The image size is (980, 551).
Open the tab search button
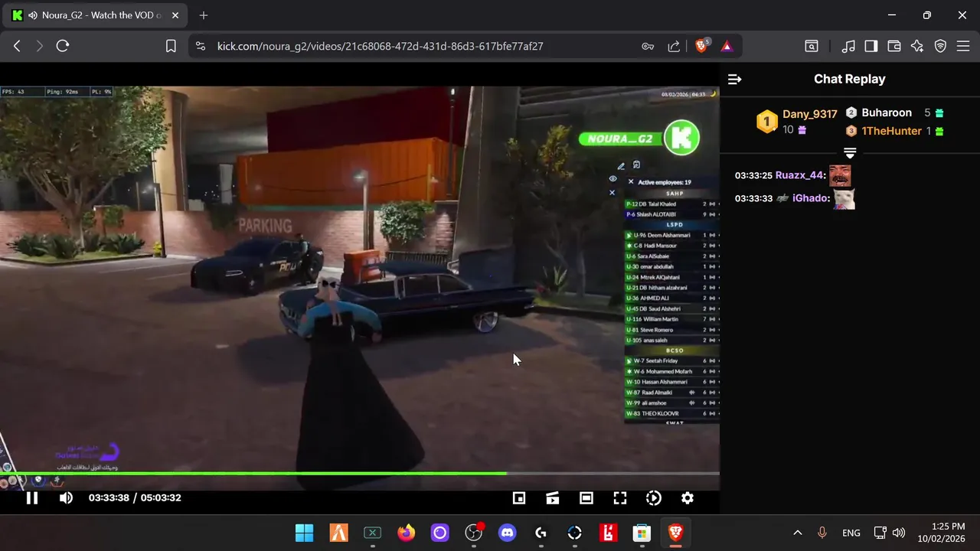click(812, 46)
